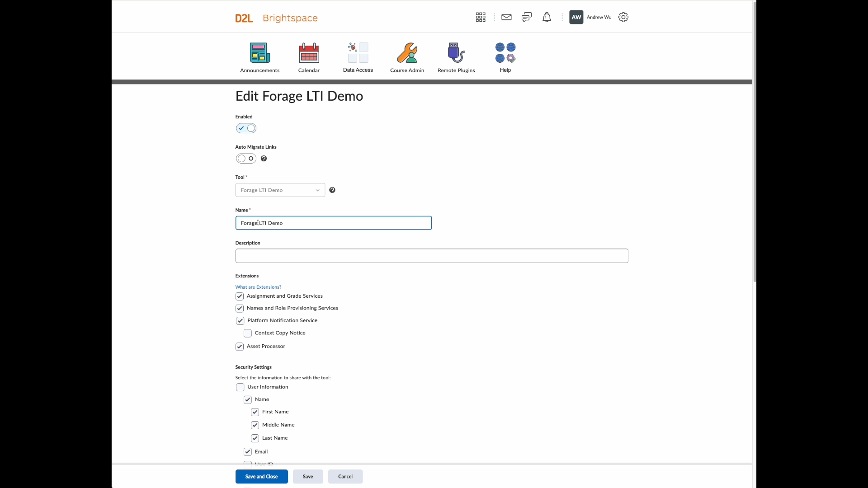This screenshot has width=868, height=488.
Task: Open the Course Admin wrench icon
Action: pyautogui.click(x=407, y=53)
